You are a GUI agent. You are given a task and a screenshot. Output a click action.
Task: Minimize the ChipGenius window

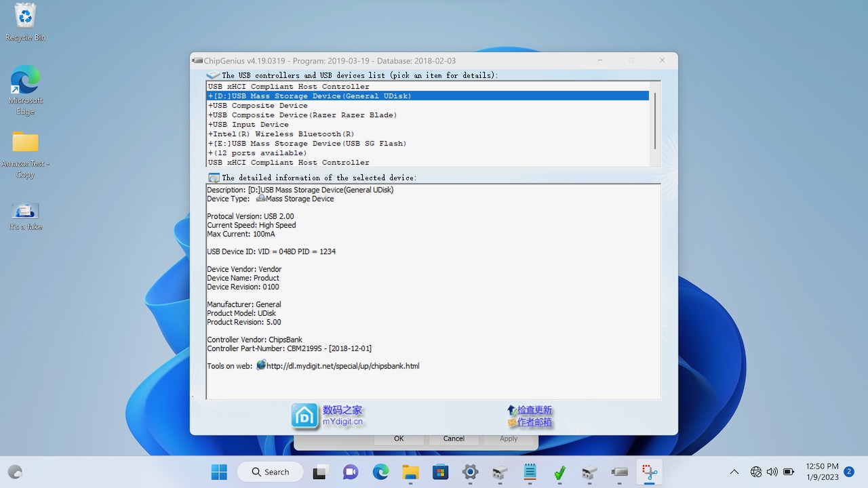click(x=601, y=60)
